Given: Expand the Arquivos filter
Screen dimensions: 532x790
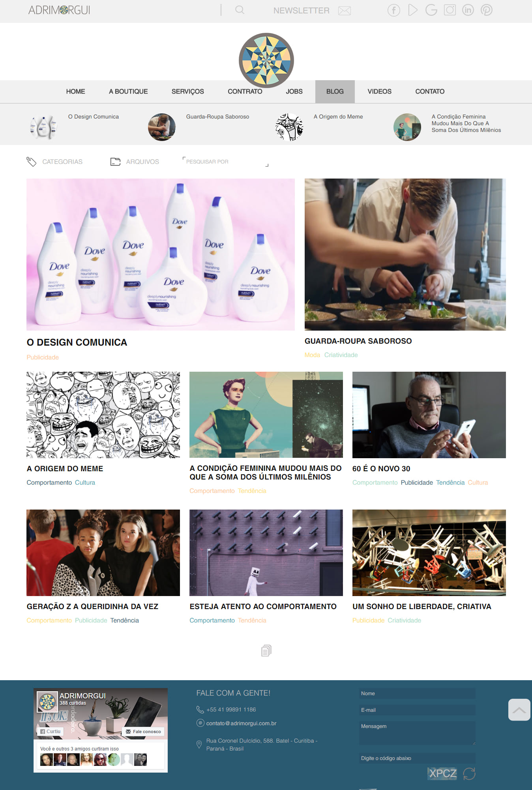Looking at the screenshot, I should [x=135, y=162].
